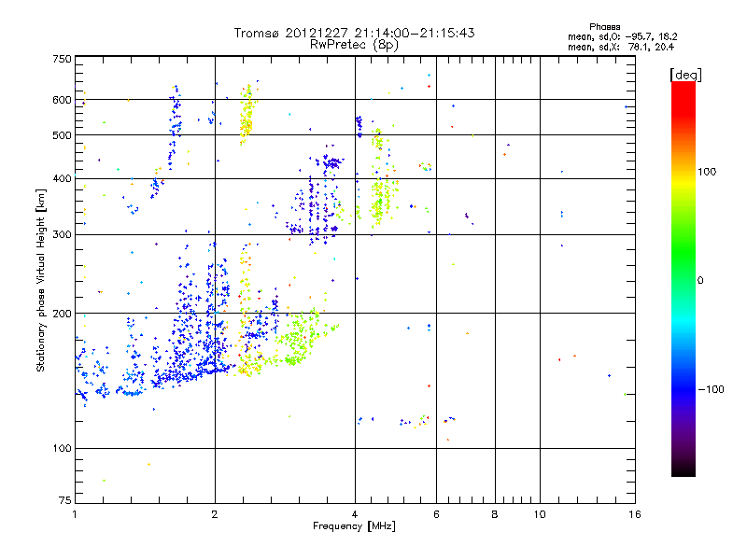Click the y-axis tick label '100'
This screenshot has height=560, width=747.
point(62,448)
